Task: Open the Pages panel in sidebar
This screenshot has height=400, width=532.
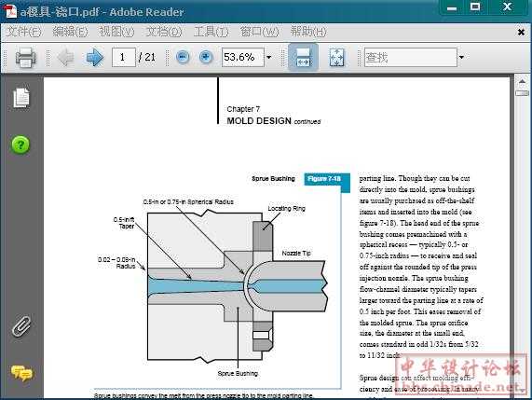Action: pos(21,98)
